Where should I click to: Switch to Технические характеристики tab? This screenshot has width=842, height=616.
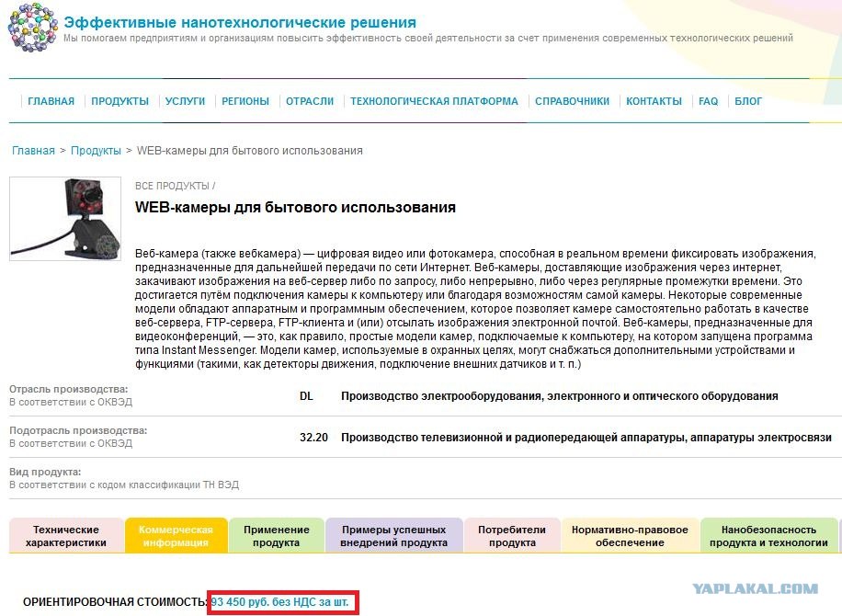point(66,536)
